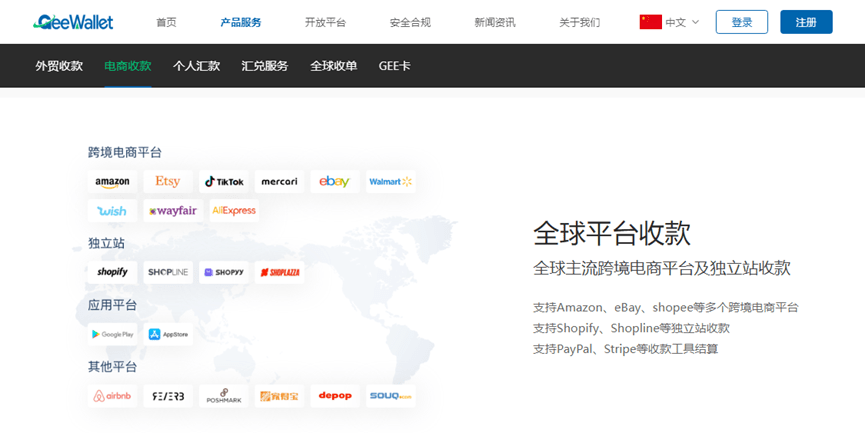
Task: Click the 登录 button
Action: click(741, 22)
